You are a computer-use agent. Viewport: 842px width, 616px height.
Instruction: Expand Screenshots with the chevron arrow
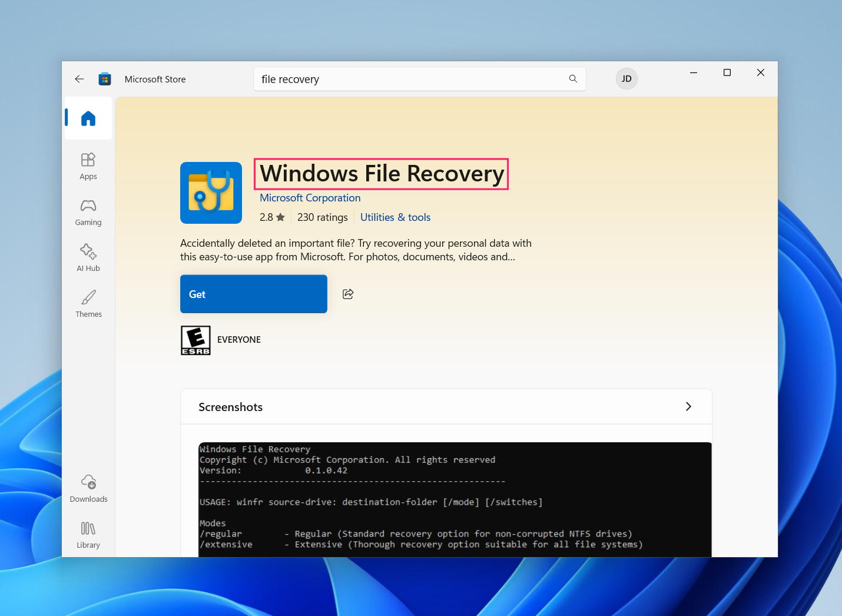pos(688,406)
